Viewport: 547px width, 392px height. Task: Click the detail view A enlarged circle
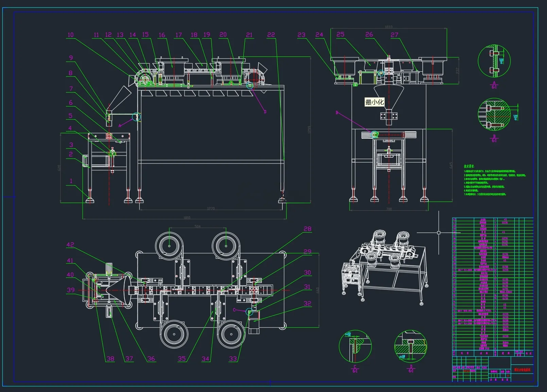click(x=494, y=62)
